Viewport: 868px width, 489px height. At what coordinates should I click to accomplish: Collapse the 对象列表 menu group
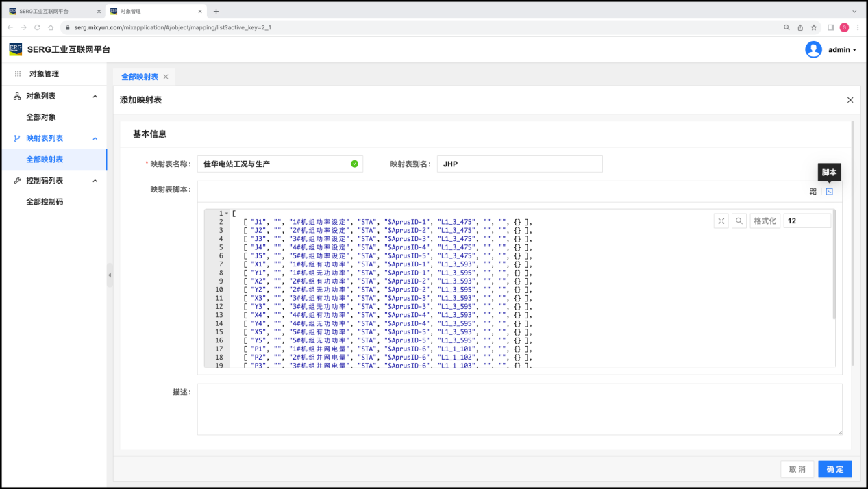(x=95, y=97)
